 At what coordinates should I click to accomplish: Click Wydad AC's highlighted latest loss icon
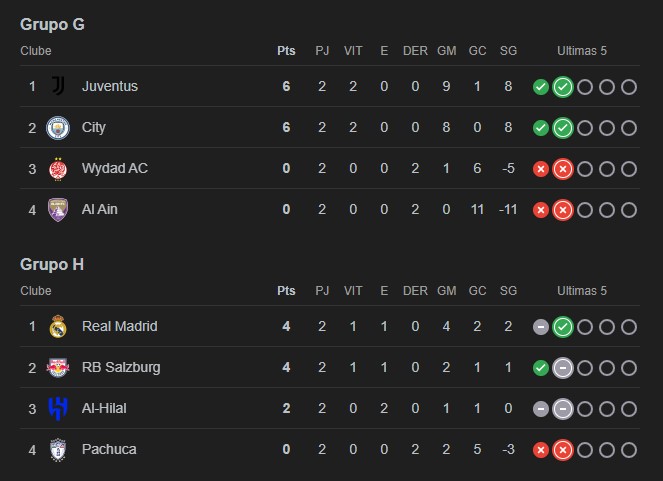(563, 169)
